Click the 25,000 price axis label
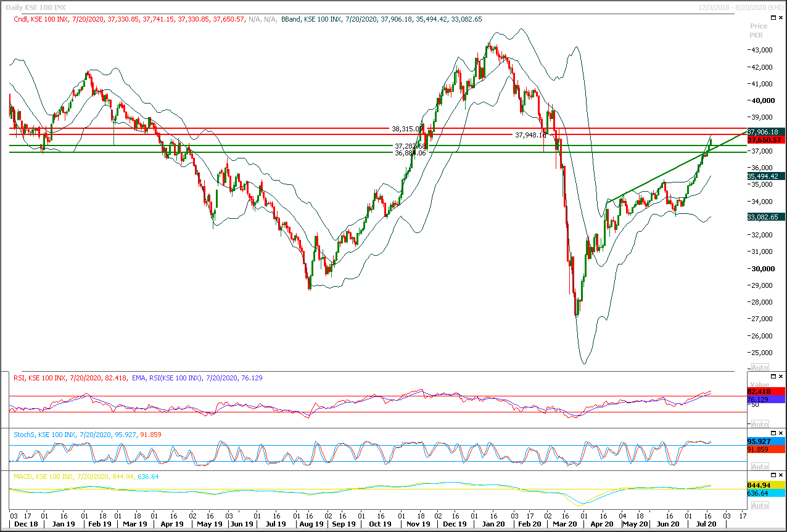The image size is (787, 532). 763,353
